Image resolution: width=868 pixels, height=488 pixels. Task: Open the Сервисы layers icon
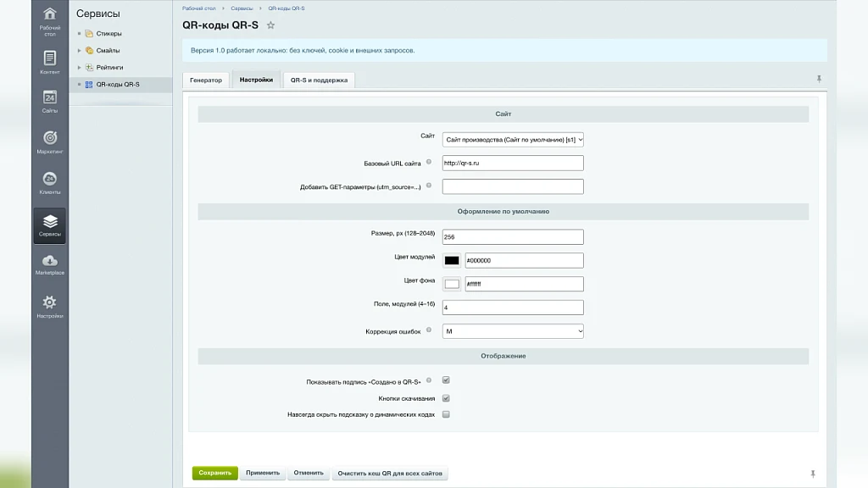tap(50, 222)
